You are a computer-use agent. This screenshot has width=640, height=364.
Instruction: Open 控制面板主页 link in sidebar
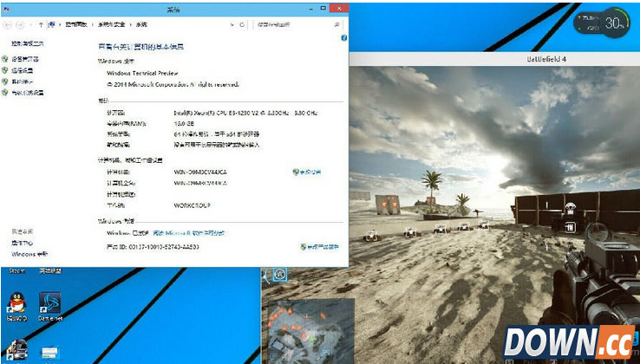tap(28, 43)
